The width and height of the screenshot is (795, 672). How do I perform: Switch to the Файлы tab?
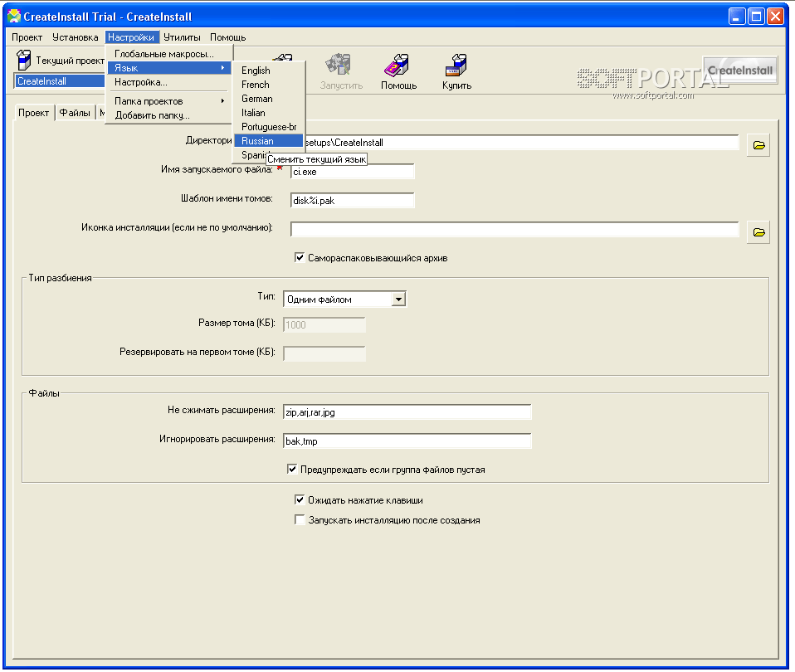[75, 113]
